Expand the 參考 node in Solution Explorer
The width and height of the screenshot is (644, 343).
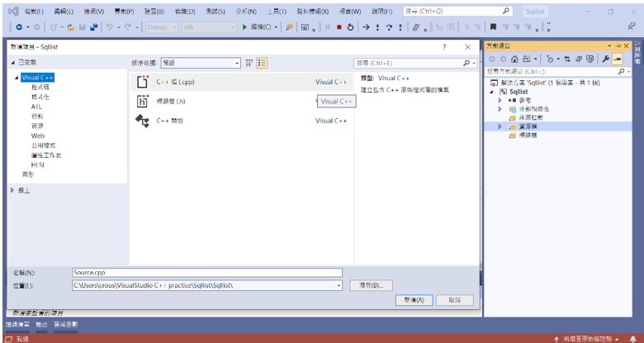[500, 100]
